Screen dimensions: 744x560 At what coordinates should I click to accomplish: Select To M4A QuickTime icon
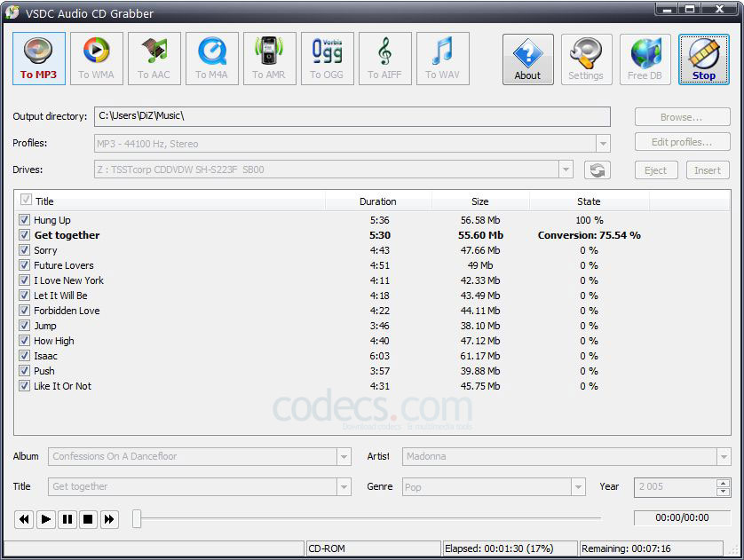212,59
